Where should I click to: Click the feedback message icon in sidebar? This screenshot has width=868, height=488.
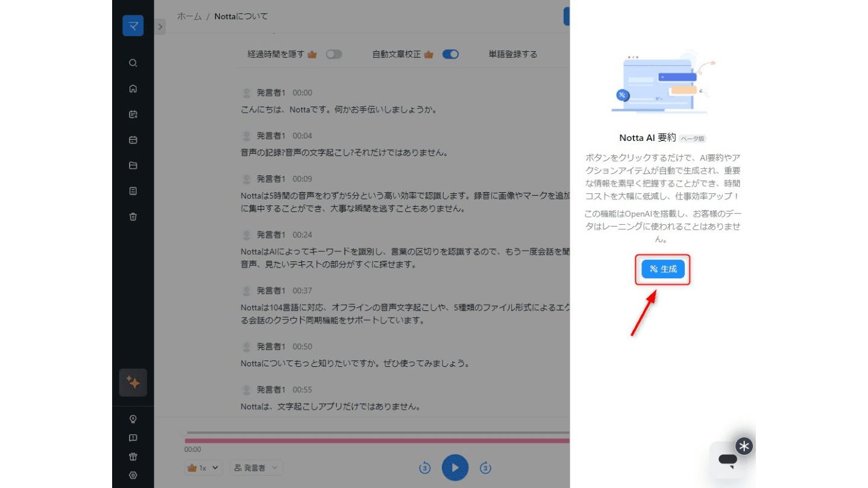(x=133, y=438)
